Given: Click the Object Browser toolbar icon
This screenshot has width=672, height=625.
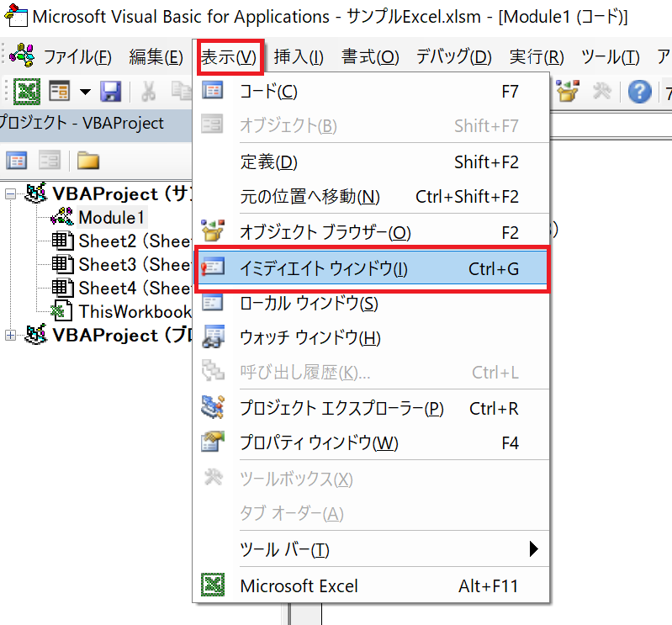Looking at the screenshot, I should click(569, 91).
